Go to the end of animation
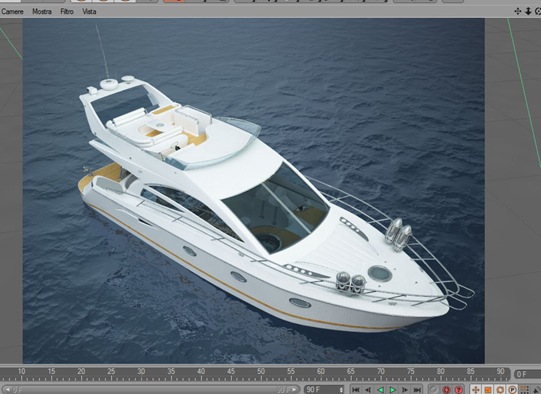The width and height of the screenshot is (541, 394). [417, 390]
